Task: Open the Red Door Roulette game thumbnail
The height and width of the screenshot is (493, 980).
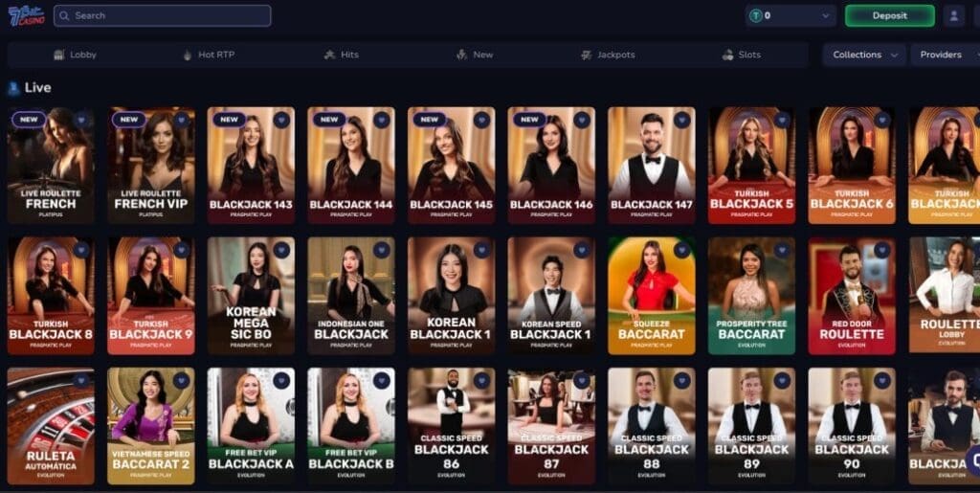Action: 851,296
